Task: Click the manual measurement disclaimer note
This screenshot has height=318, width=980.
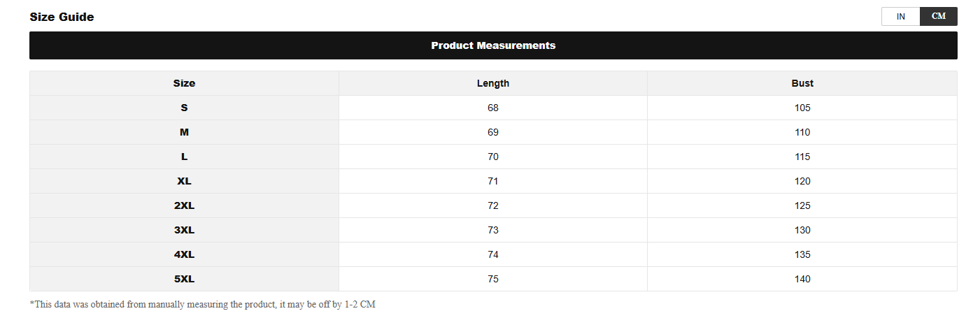Action: [x=202, y=304]
